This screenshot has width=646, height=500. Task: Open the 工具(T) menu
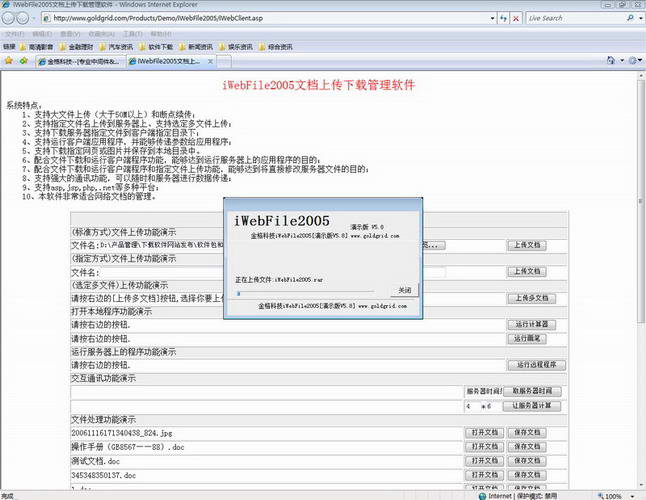pos(132,34)
